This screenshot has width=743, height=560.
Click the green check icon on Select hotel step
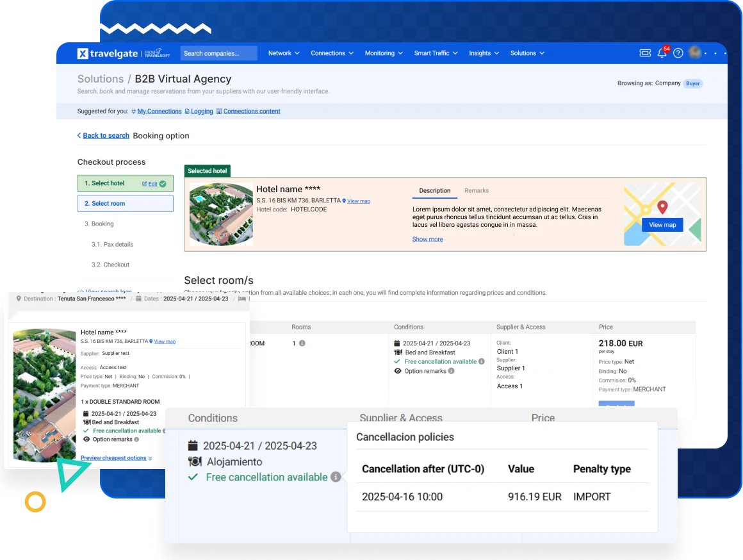163,184
